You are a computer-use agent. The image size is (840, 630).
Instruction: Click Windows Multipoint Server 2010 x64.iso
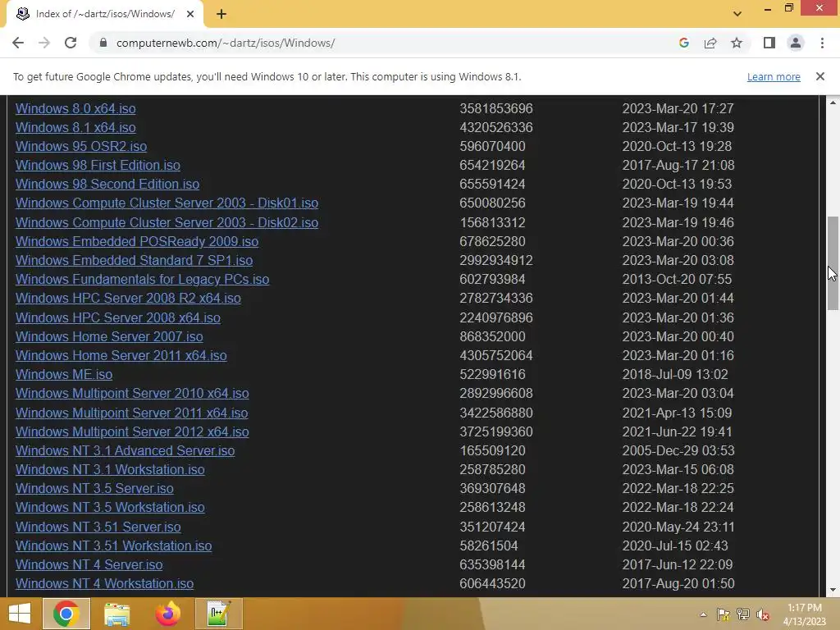tap(132, 393)
